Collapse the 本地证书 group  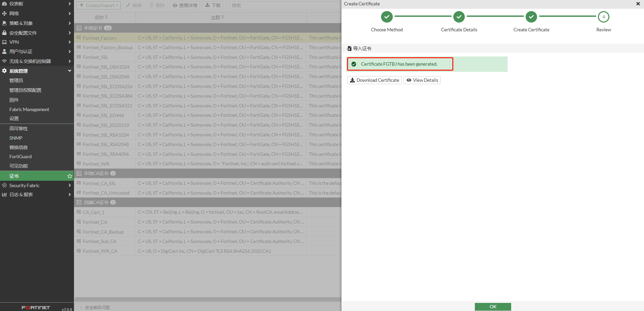[x=79, y=28]
